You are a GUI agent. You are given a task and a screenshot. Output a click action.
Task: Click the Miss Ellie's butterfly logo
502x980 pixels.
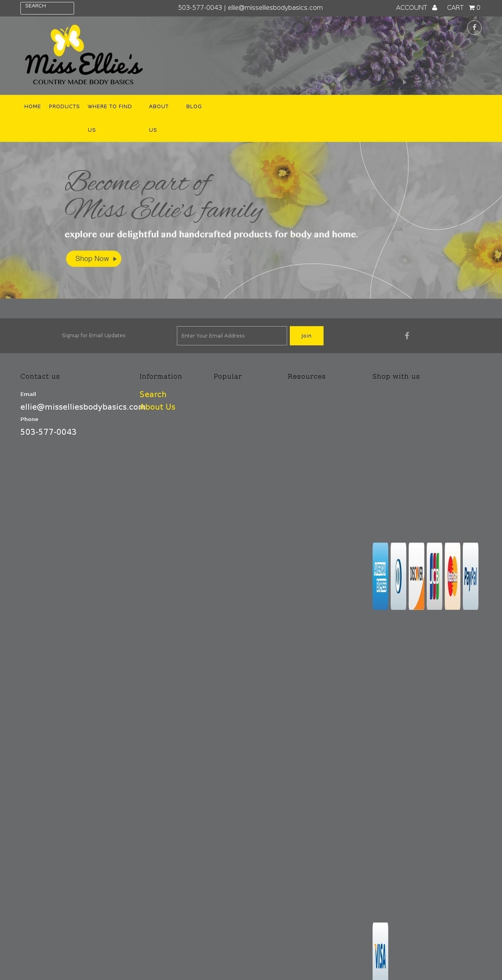pos(84,55)
